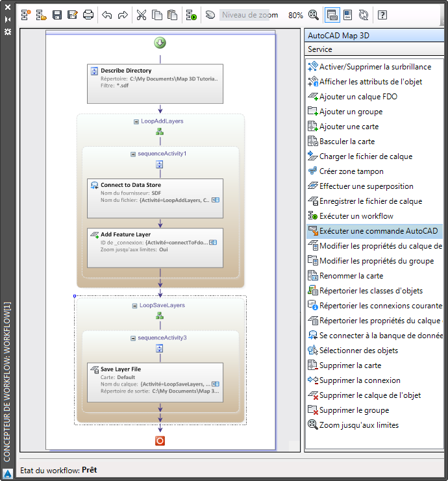This screenshot has height=481, width=448.
Task: Select the Connect to Data Store activity
Action: [155, 199]
